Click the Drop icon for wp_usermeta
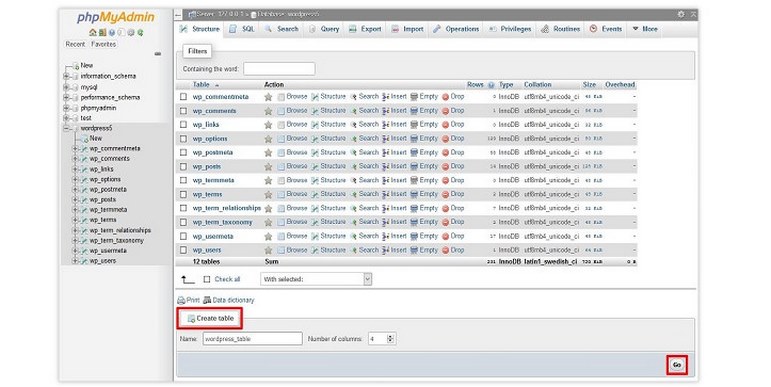The width and height of the screenshot is (771, 387). pos(445,237)
